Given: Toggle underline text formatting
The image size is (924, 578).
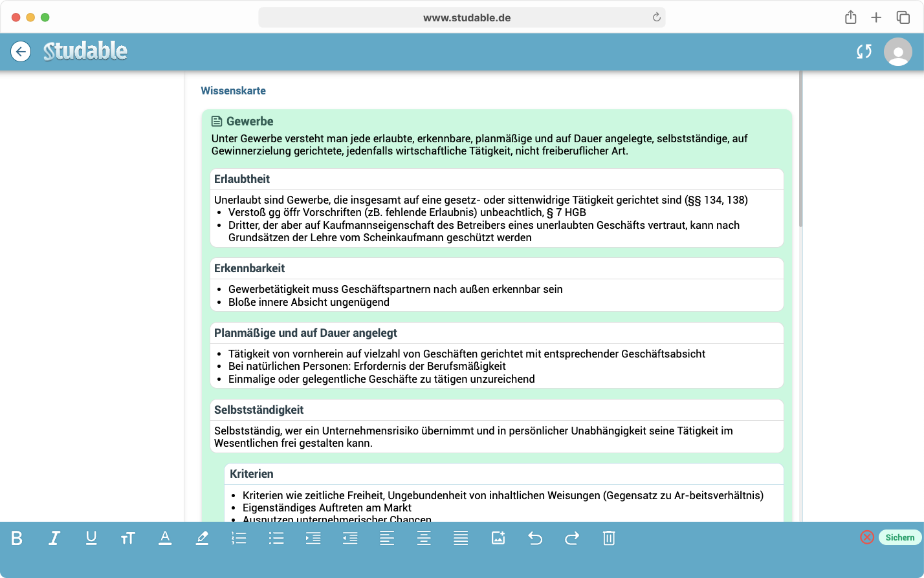Looking at the screenshot, I should coord(91,538).
